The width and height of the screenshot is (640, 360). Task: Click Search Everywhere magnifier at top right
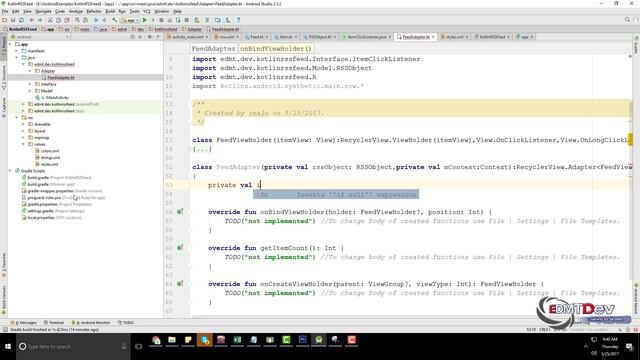[x=627, y=20]
